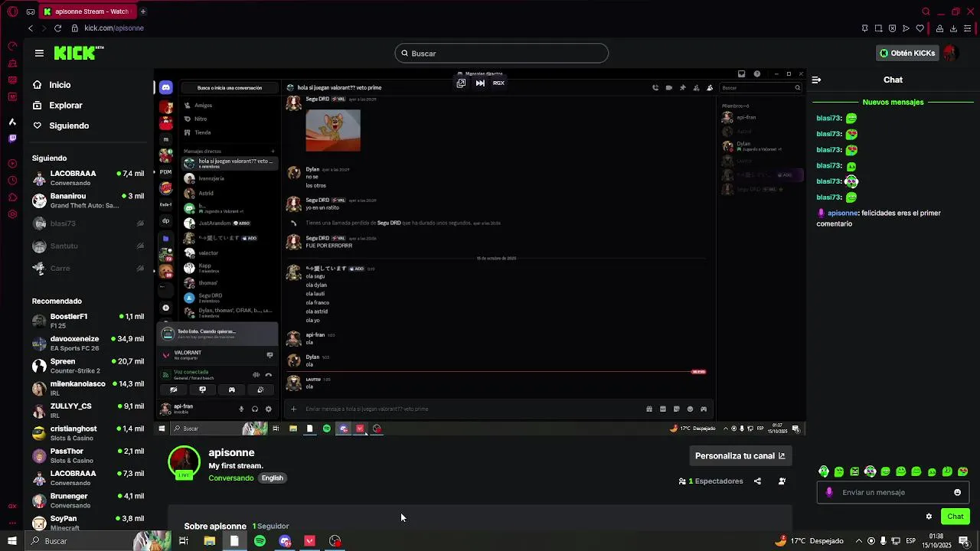This screenshot has height=551, width=980.
Task: Insert the heart-eyes emote at row end
Action: 962,471
